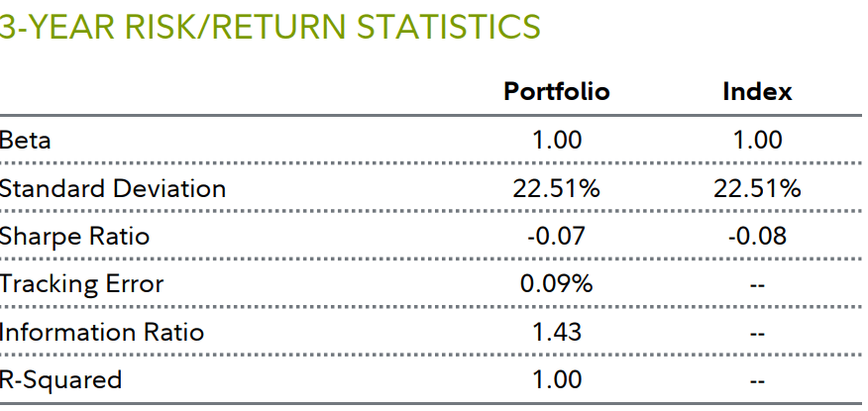Screen dimensions: 868x411
Task: Select the Index column header
Action: point(757,92)
